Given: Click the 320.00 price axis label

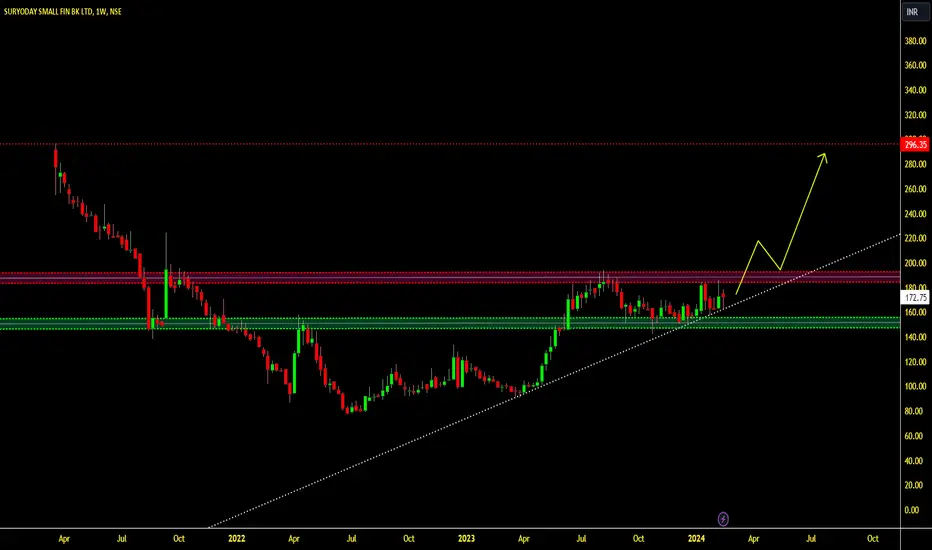Looking at the screenshot, I should coord(915,115).
